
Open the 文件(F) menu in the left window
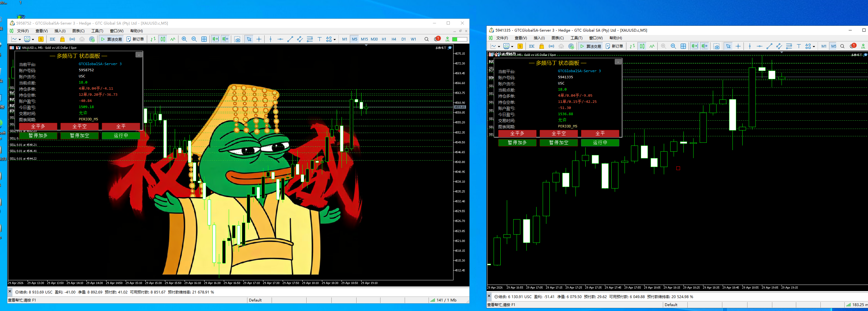coord(23,31)
